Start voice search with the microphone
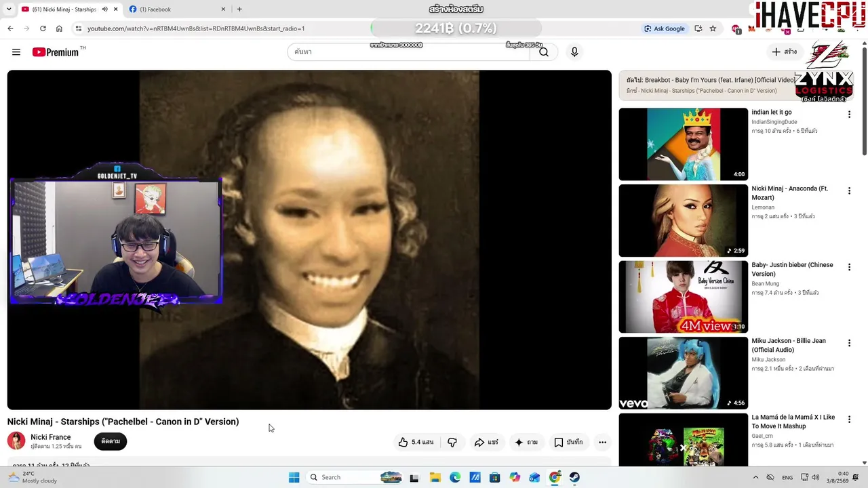 tap(574, 52)
